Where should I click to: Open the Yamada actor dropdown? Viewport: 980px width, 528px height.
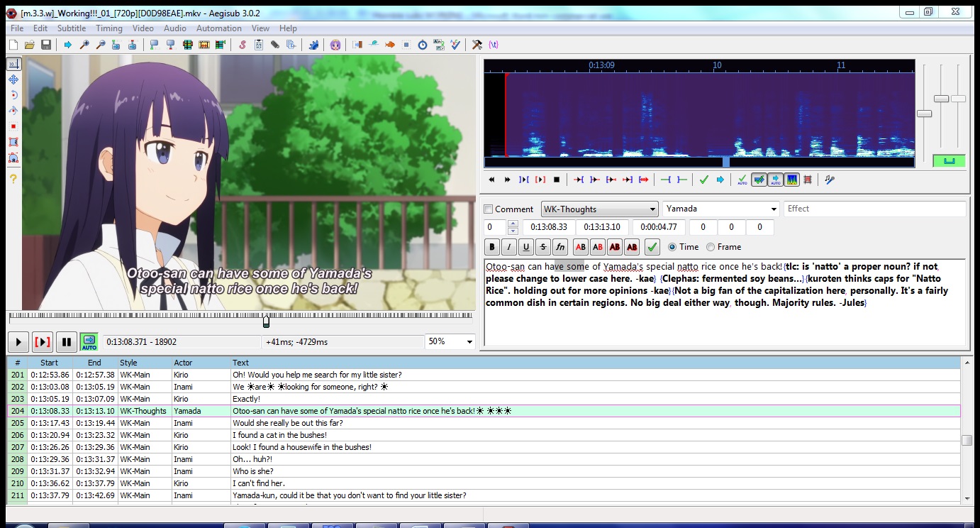tap(721, 209)
